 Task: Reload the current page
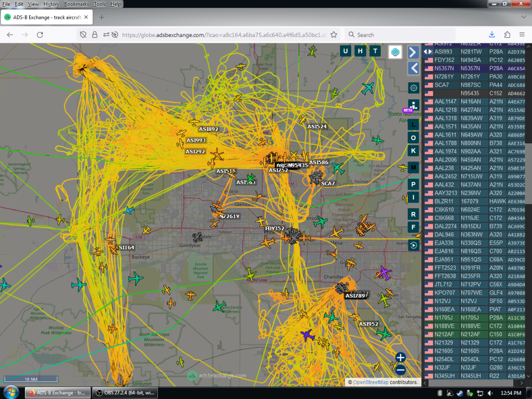(39, 35)
